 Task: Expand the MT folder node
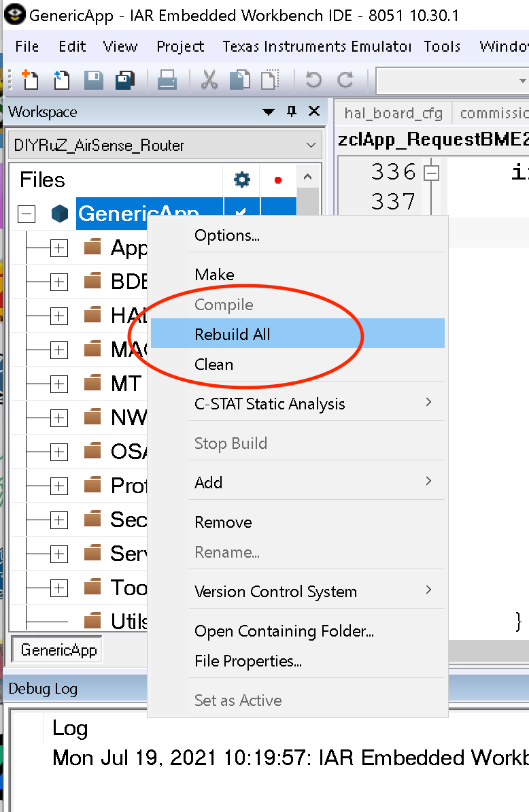(59, 384)
